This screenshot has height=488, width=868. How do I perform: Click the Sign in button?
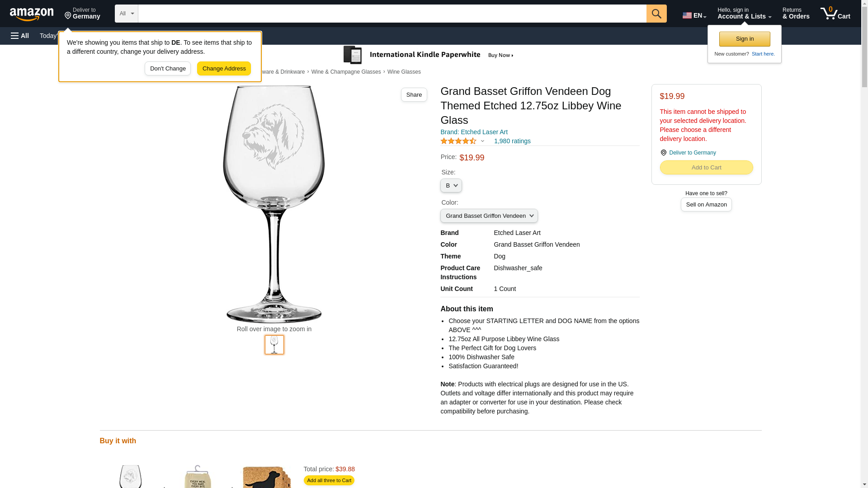click(x=745, y=39)
